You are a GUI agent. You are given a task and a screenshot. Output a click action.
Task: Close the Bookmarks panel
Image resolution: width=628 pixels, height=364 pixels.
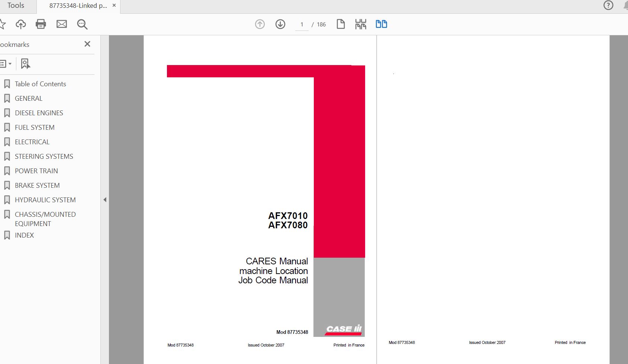(87, 44)
